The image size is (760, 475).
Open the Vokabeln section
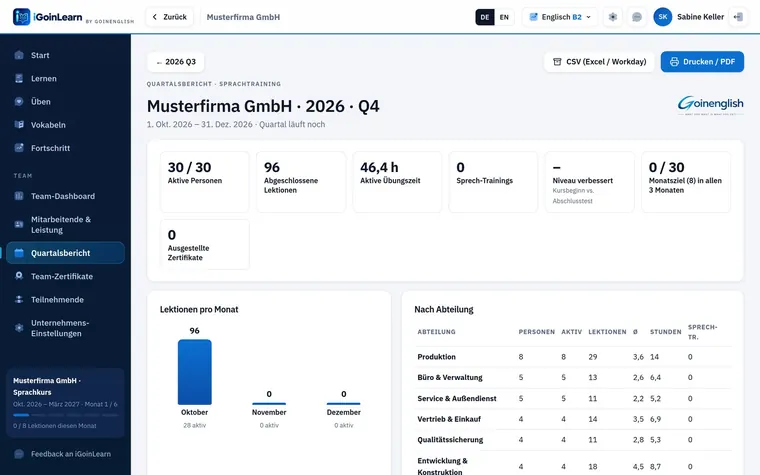65,125
